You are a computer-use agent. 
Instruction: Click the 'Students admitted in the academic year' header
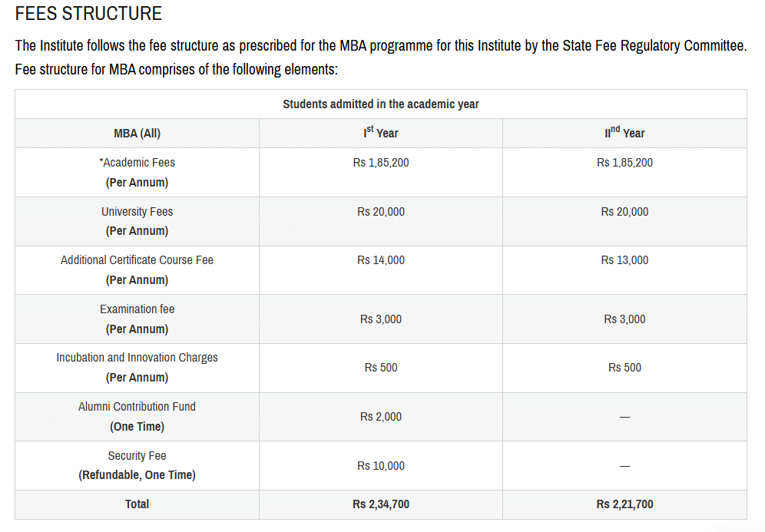pyautogui.click(x=380, y=104)
